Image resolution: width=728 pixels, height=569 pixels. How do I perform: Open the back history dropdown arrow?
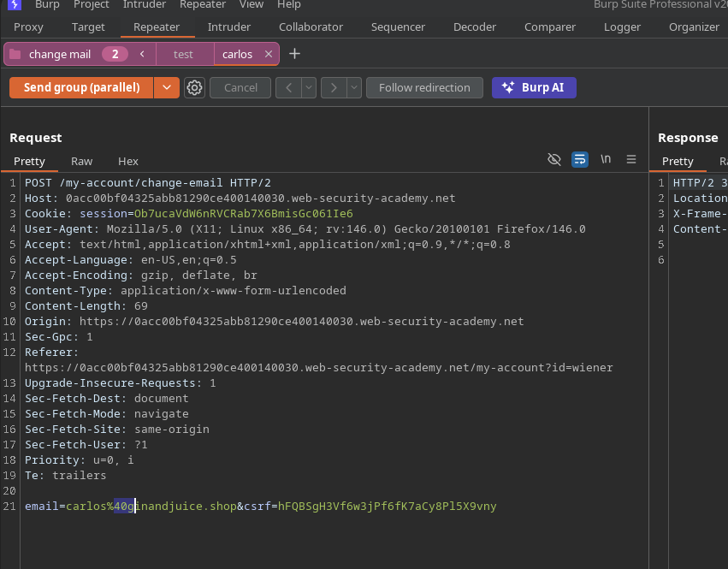coord(308,87)
